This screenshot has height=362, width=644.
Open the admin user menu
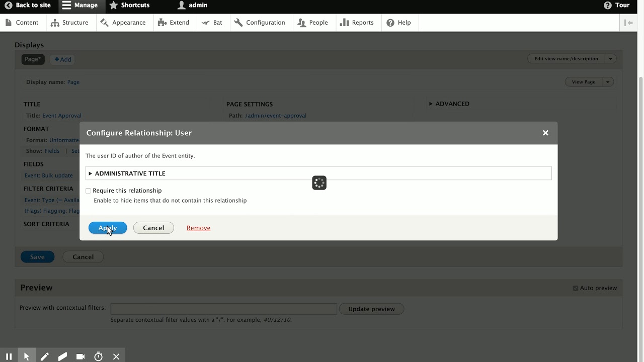tap(192, 5)
